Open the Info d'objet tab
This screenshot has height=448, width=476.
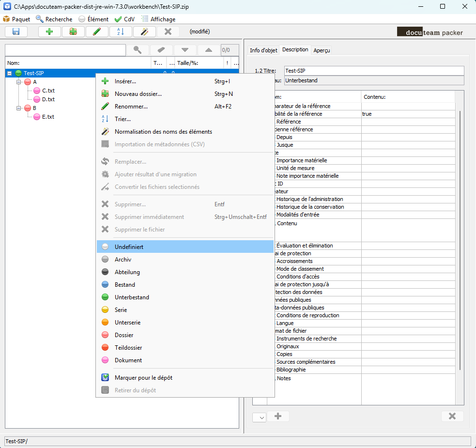(263, 50)
